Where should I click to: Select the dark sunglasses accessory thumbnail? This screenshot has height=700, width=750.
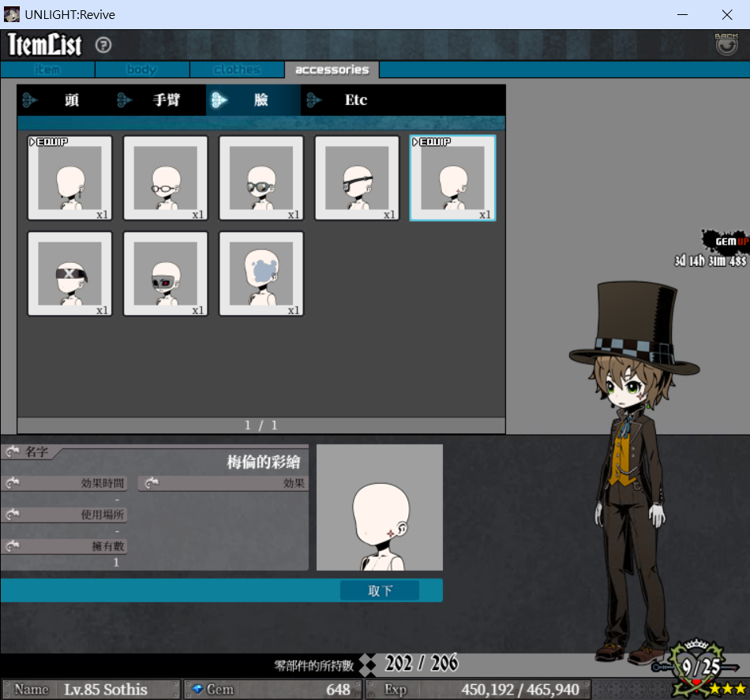[261, 178]
